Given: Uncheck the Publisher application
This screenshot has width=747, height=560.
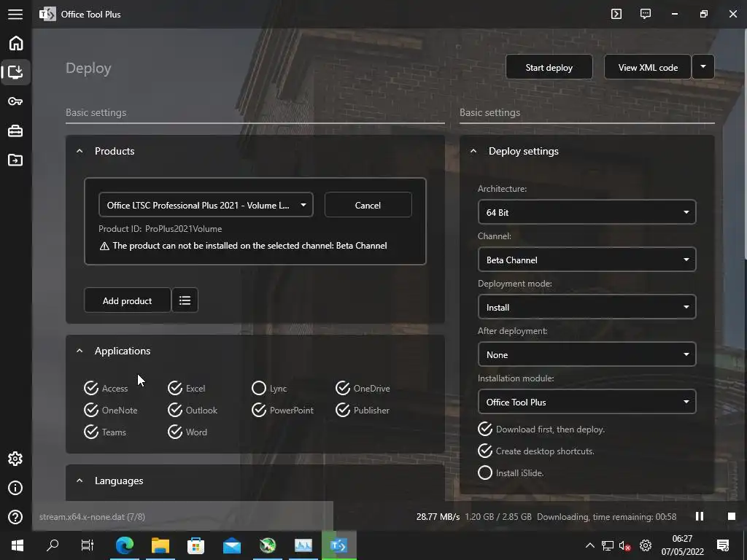Looking at the screenshot, I should click(x=362, y=410).
